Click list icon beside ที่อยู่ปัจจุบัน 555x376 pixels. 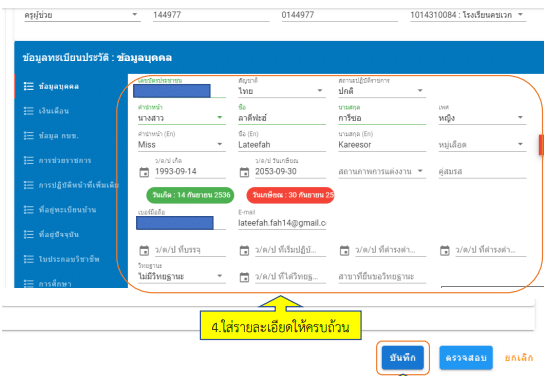pos(29,234)
